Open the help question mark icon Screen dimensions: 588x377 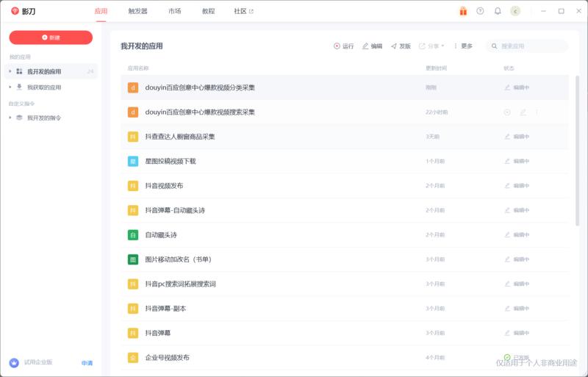pyautogui.click(x=480, y=11)
